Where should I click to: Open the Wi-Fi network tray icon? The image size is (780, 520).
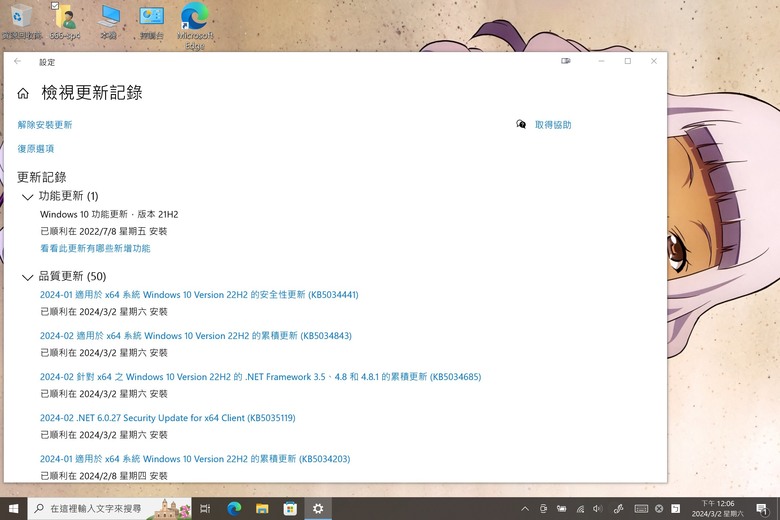point(580,509)
